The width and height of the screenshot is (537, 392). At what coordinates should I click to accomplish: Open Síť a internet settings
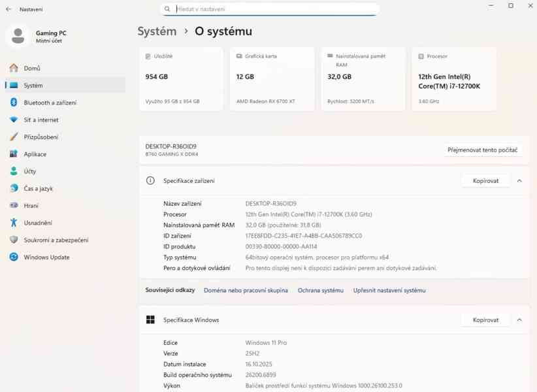41,120
